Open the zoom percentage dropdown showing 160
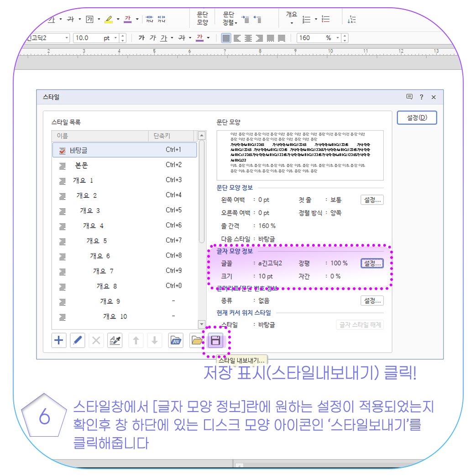The height and width of the screenshot is (476, 476). click(337, 38)
